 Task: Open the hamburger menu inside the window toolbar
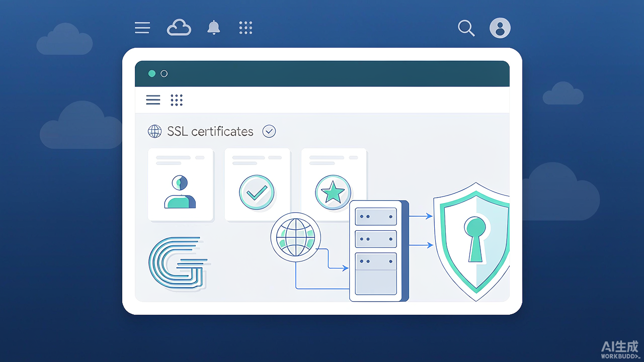(x=153, y=100)
